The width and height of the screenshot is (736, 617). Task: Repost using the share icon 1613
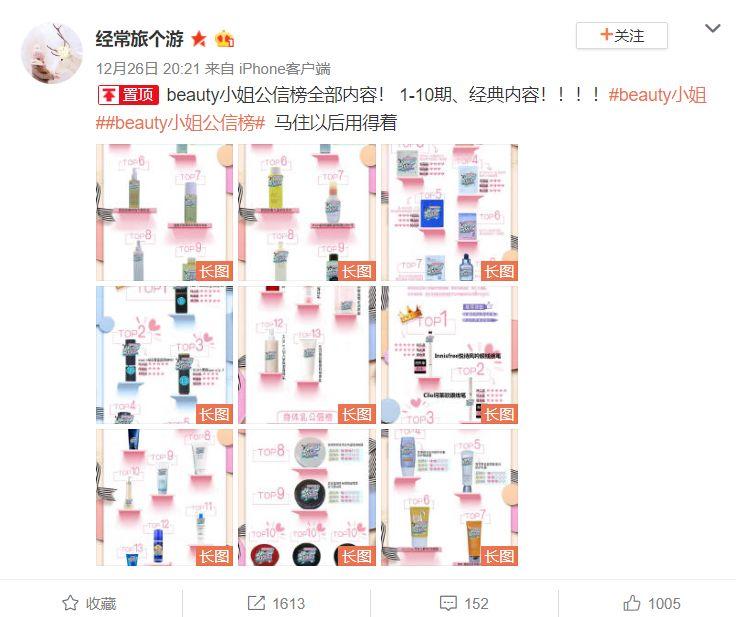pos(276,603)
